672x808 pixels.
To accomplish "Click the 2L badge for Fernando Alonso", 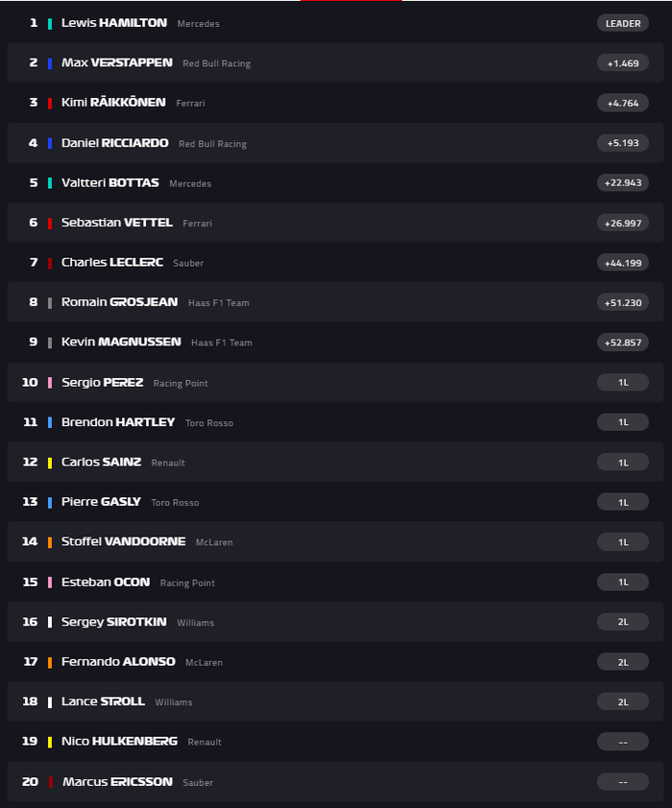I will click(x=622, y=661).
